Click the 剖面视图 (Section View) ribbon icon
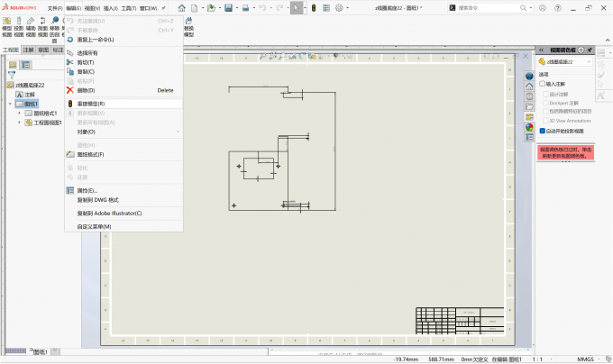The height and width of the screenshot is (364, 613). point(42,27)
